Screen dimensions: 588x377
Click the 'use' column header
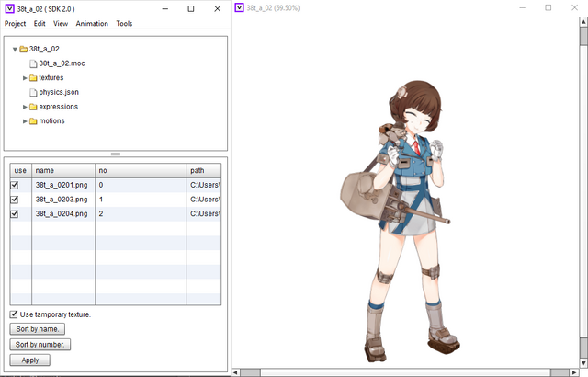pyautogui.click(x=20, y=171)
